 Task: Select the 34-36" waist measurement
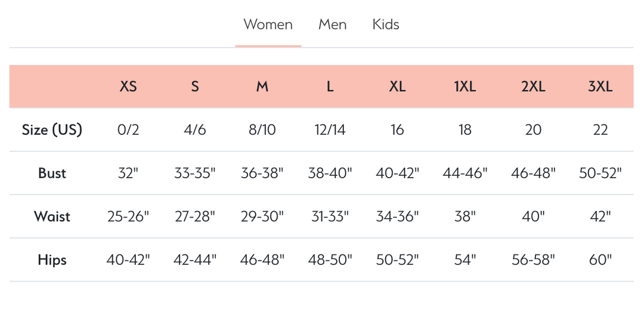[397, 216]
